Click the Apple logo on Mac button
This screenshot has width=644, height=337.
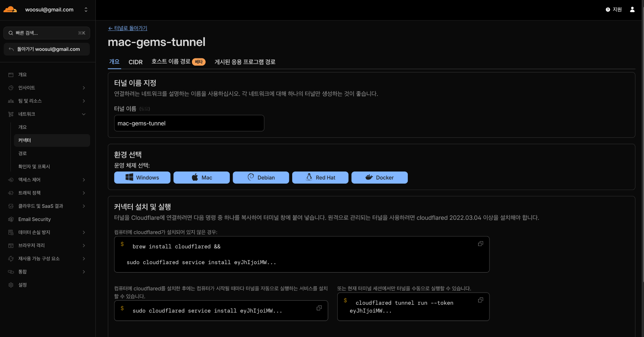coord(195,177)
